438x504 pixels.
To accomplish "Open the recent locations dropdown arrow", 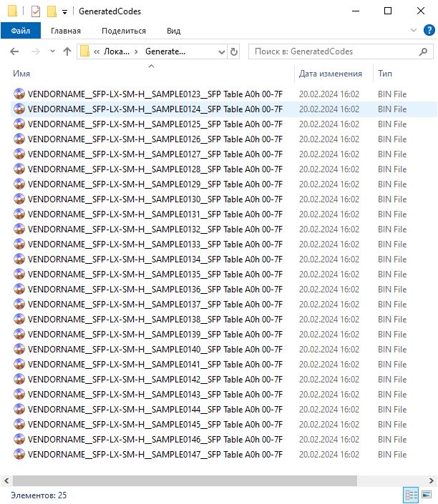I will 52,51.
